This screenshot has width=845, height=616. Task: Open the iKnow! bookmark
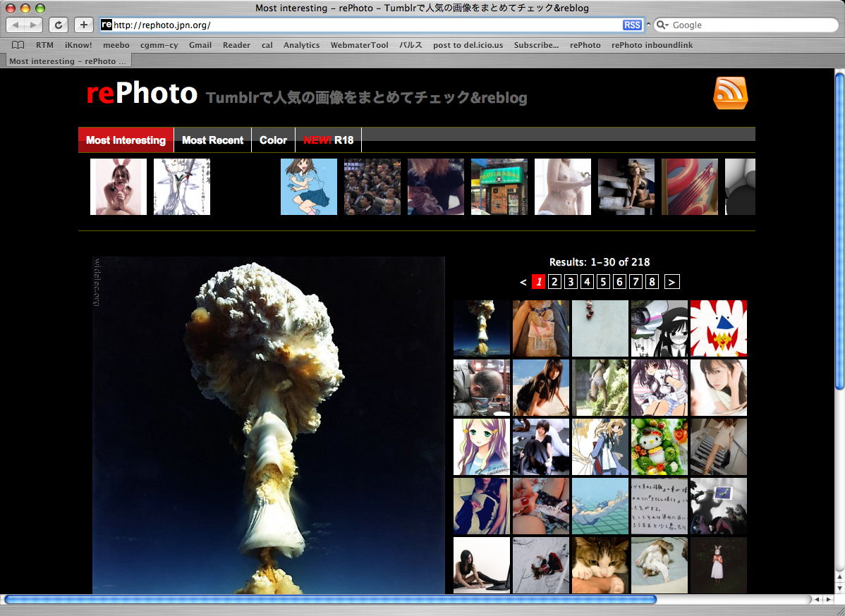coord(78,45)
